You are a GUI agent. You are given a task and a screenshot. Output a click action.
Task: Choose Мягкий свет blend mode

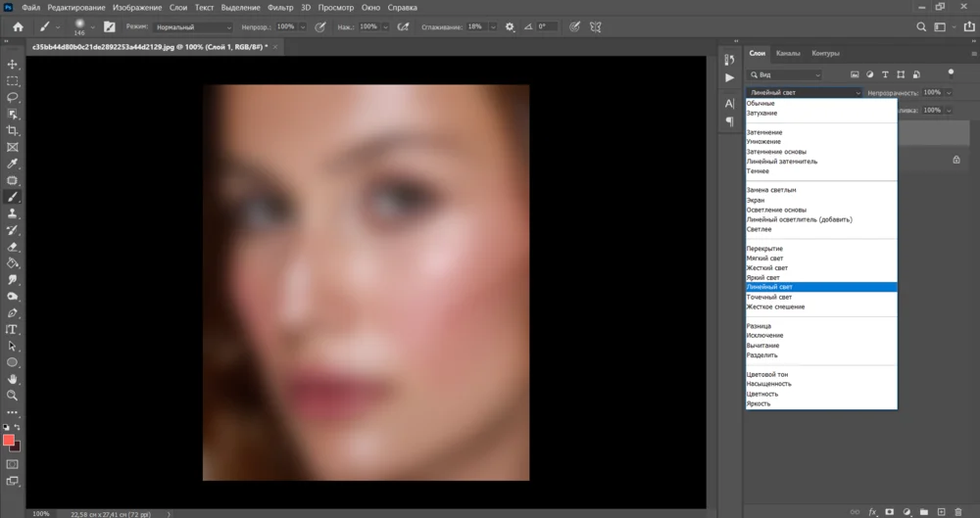pos(764,259)
